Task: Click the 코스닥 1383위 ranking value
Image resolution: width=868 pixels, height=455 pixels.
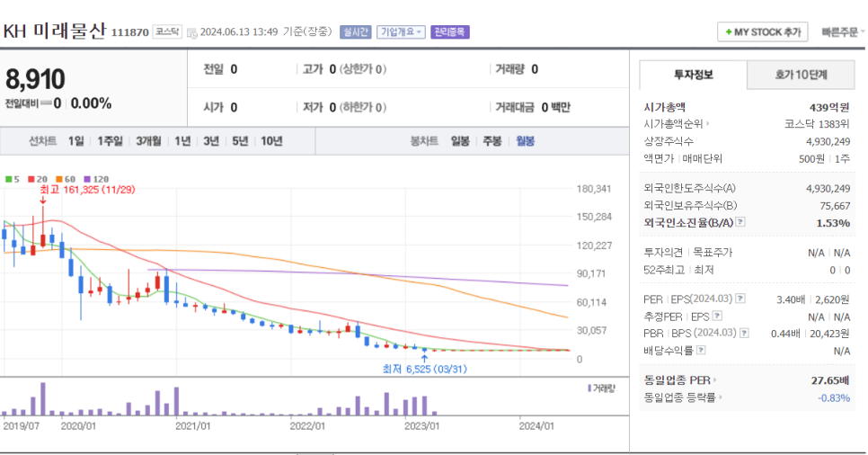Action: click(817, 124)
